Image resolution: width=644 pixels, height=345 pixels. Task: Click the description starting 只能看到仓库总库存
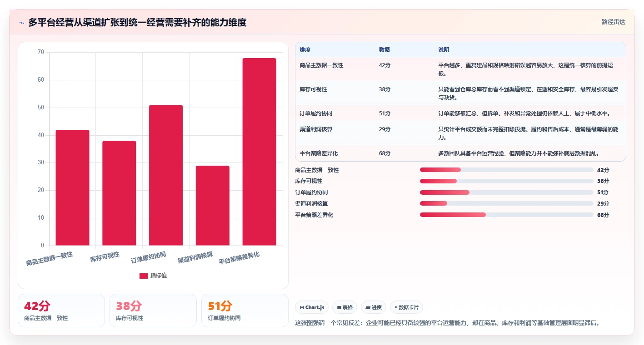[528, 94]
